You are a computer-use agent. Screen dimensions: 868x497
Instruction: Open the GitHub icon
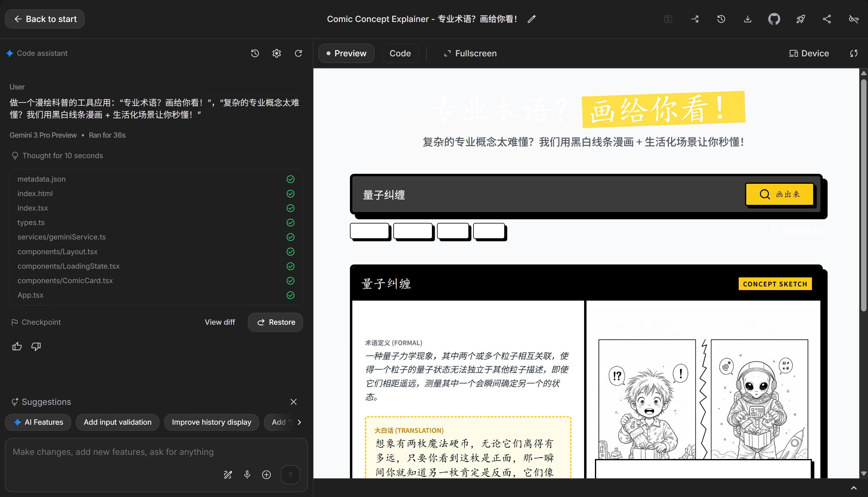[x=774, y=19]
